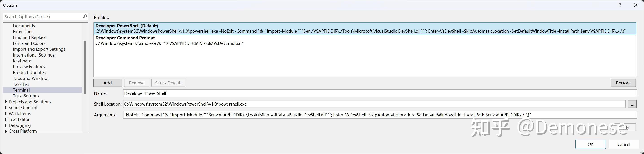Go to the Keyboard options page
The image size is (644, 154).
(x=22, y=61)
